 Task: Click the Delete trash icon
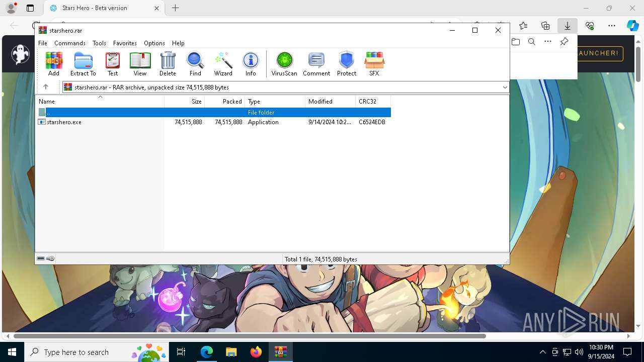(168, 64)
